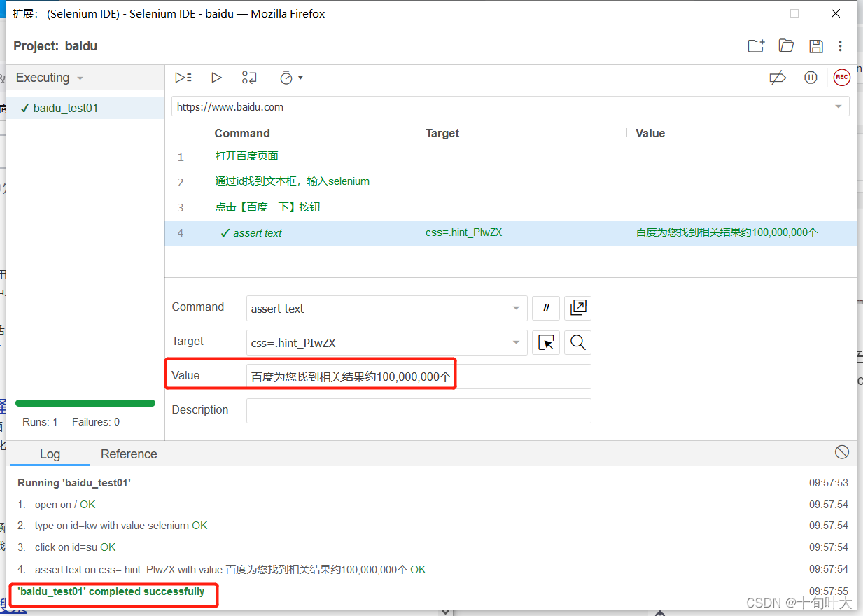Clear the log icon
This screenshot has height=616, width=863.
(x=842, y=452)
